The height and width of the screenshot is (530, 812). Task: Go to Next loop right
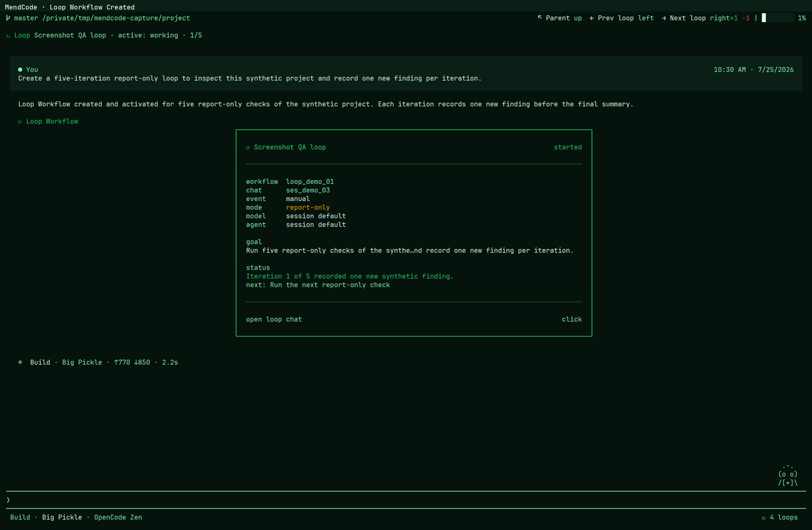[x=695, y=18]
